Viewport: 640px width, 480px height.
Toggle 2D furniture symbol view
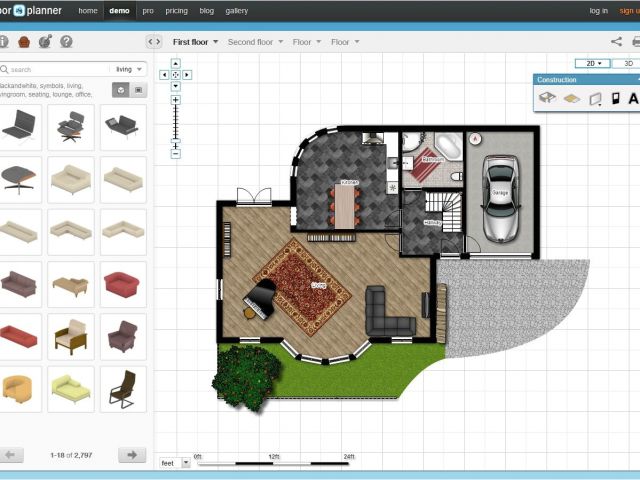[138, 90]
